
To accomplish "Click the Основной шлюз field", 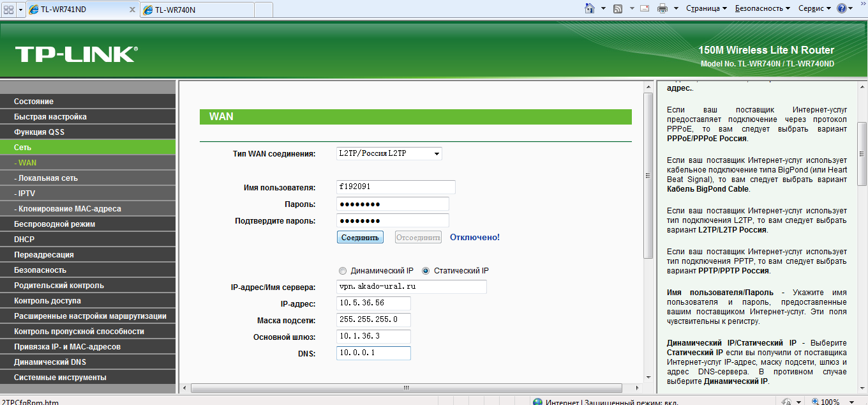I will coord(373,337).
